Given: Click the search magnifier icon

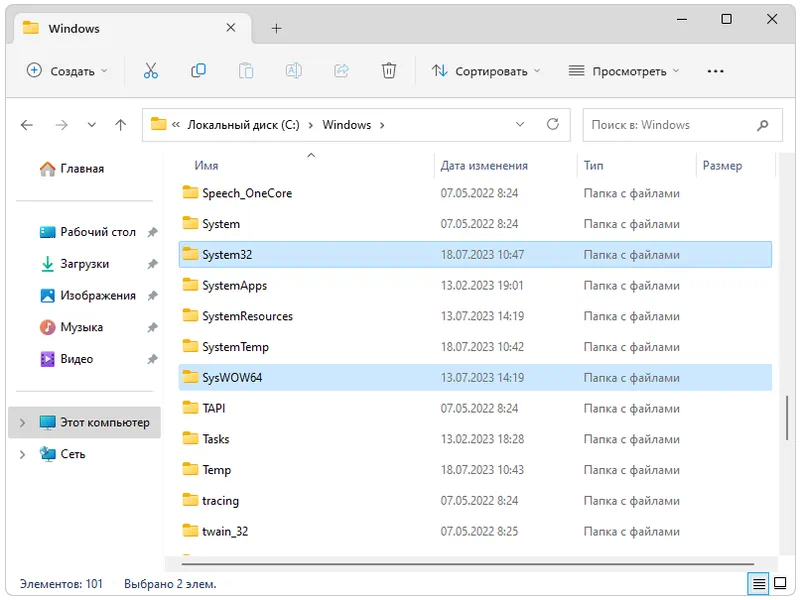Looking at the screenshot, I should (x=763, y=125).
